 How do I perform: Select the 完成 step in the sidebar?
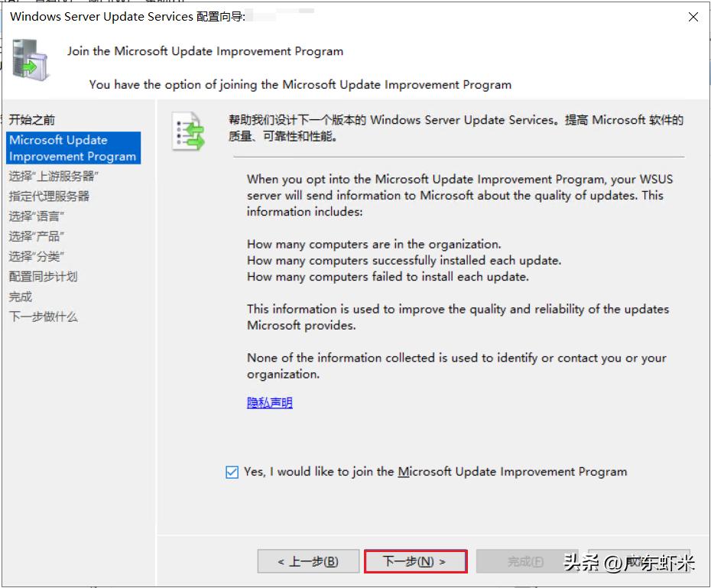click(21, 297)
